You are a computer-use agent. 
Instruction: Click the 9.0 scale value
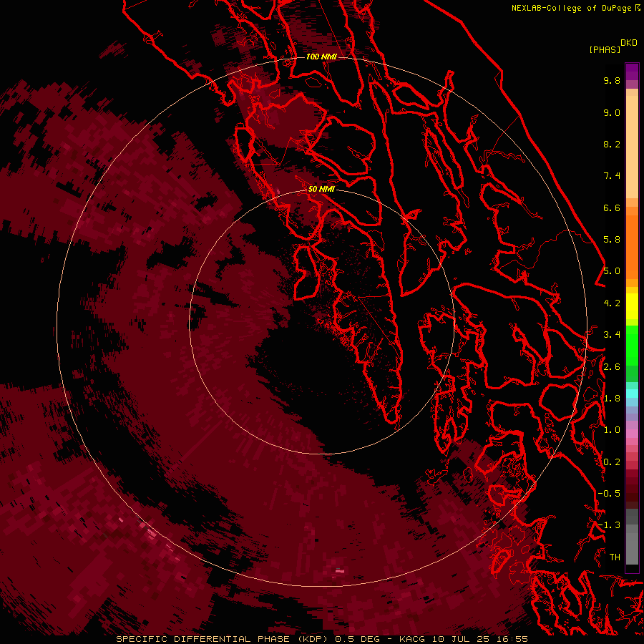tap(612, 112)
